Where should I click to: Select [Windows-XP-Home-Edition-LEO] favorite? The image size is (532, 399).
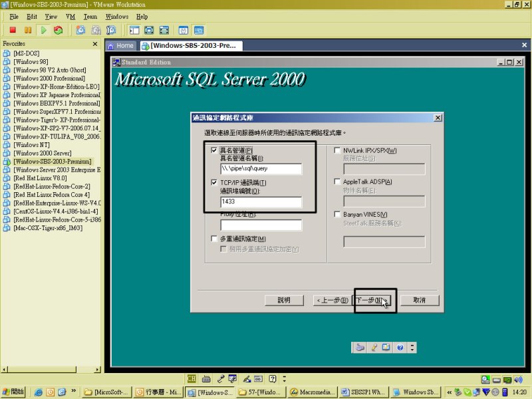57,87
